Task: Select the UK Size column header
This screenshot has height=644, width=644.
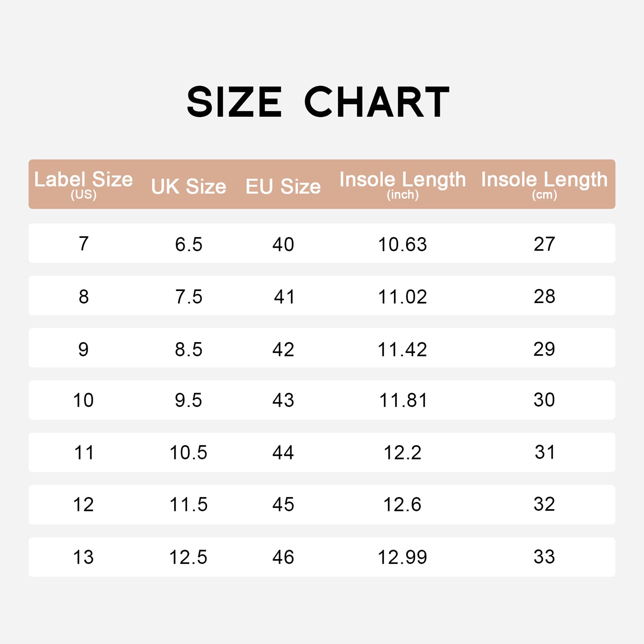Action: (x=188, y=186)
